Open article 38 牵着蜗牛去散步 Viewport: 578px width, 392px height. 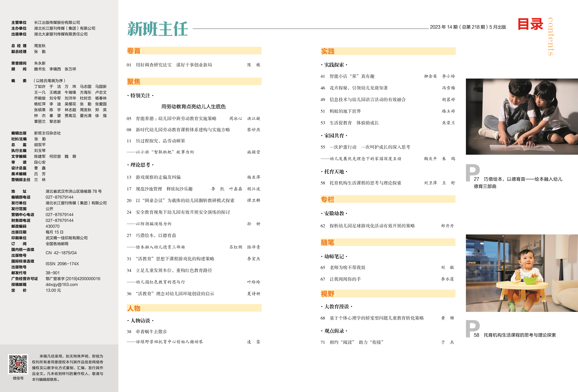[x=151, y=332]
